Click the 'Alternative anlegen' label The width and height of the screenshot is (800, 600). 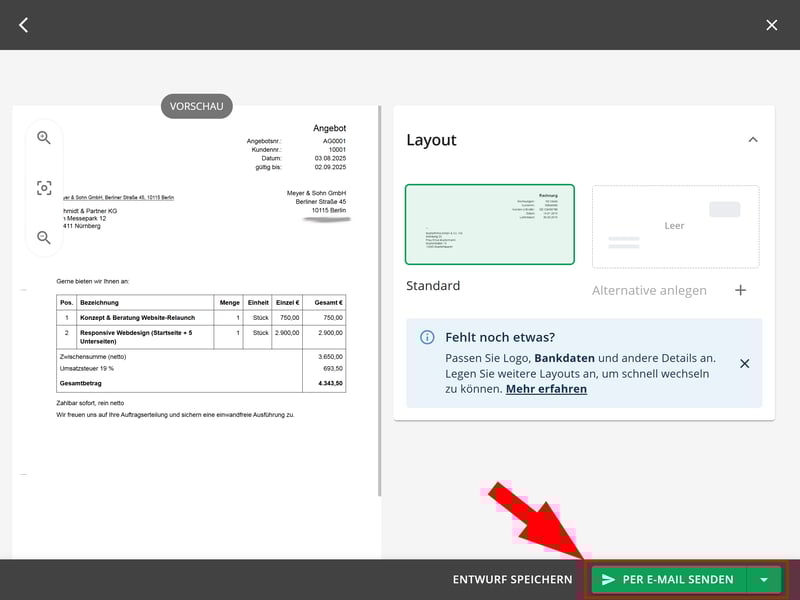(649, 290)
